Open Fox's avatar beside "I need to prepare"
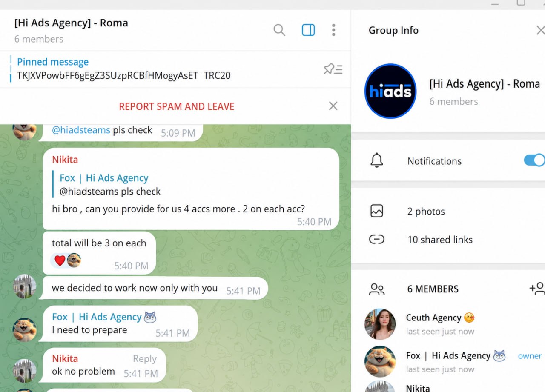 pyautogui.click(x=25, y=329)
